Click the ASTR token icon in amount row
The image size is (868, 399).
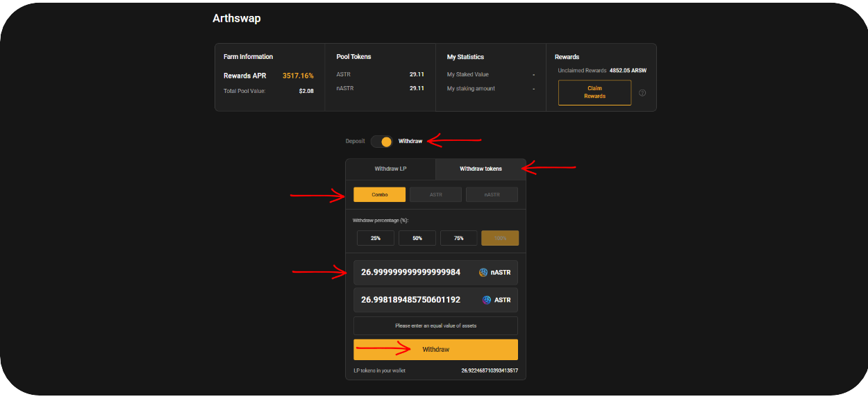487,300
